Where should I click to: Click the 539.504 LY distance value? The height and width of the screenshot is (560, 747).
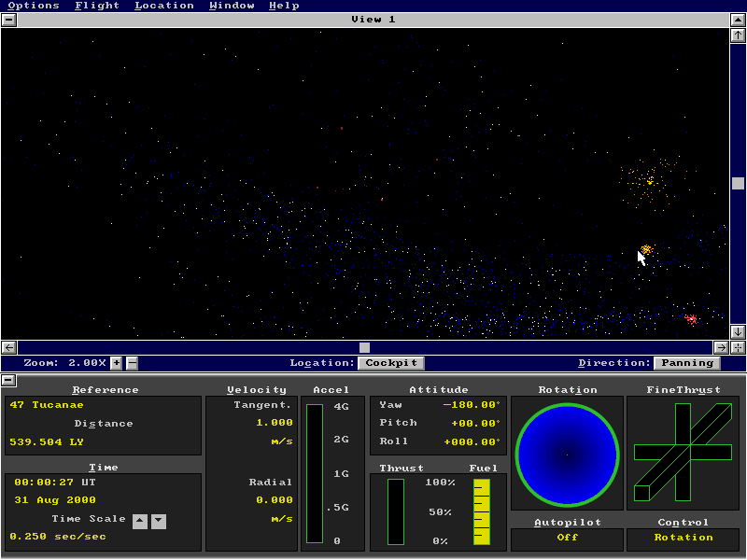point(47,441)
